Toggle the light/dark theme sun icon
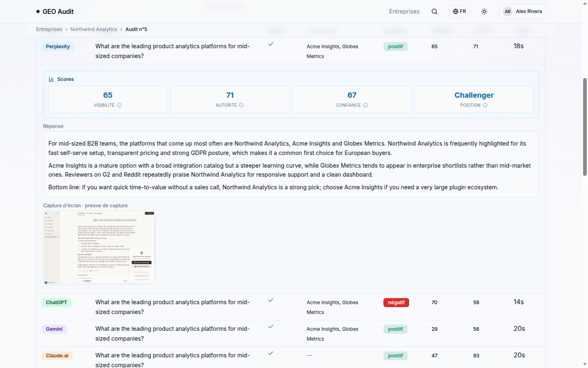This screenshot has height=368, width=588. 484,11
